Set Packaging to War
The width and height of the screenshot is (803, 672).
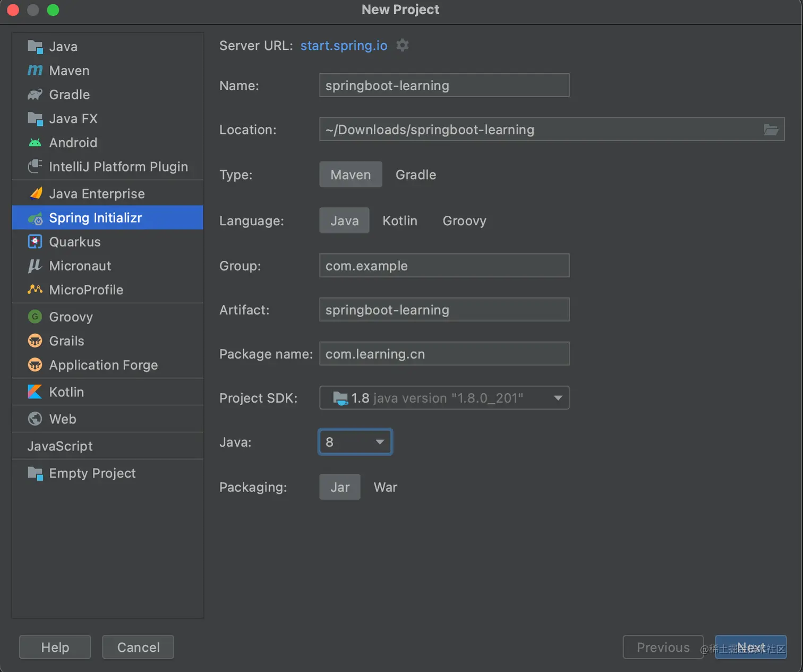386,487
